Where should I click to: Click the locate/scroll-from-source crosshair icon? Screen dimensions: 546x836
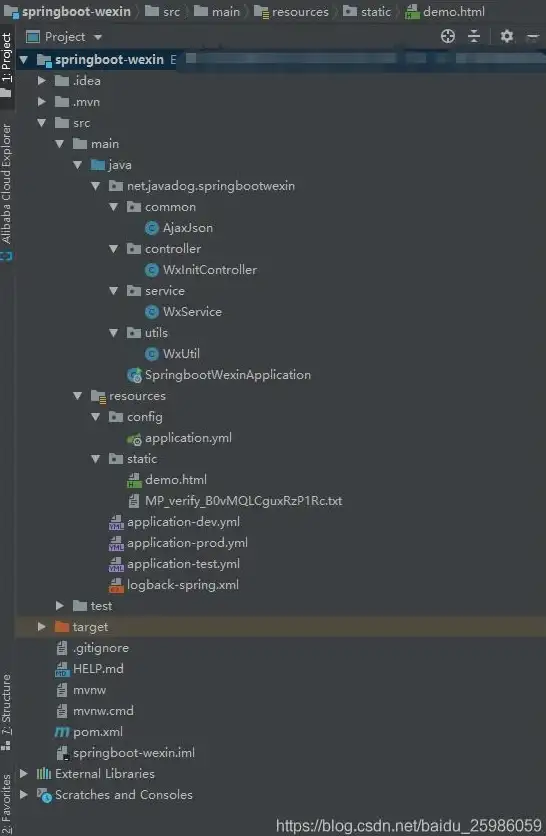pos(448,36)
